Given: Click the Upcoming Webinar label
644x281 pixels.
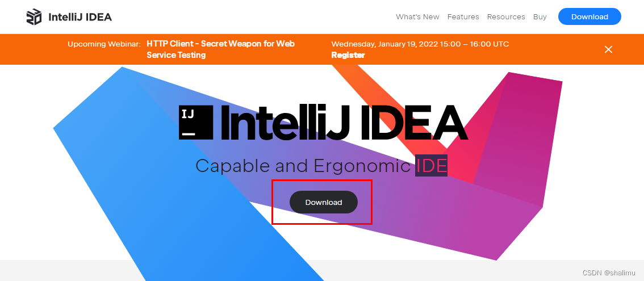Looking at the screenshot, I should (x=104, y=44).
